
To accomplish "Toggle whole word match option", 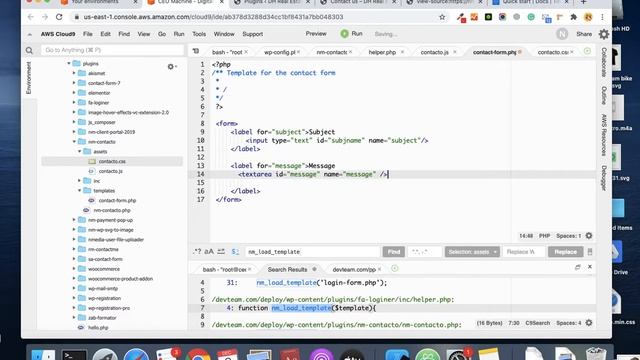I will (x=221, y=251).
